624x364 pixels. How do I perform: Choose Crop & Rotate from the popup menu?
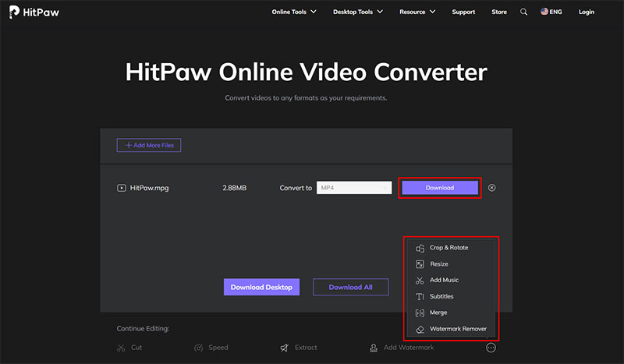tap(449, 248)
